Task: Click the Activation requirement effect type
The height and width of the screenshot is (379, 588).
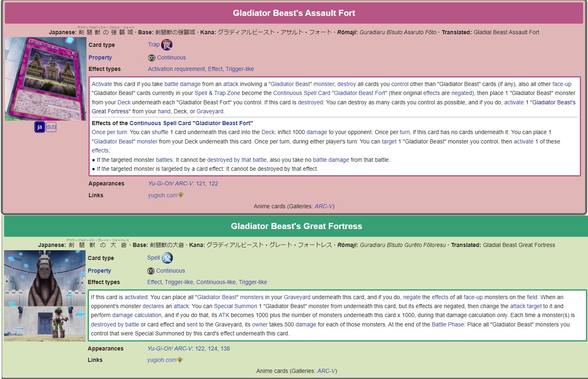Action: [x=176, y=69]
